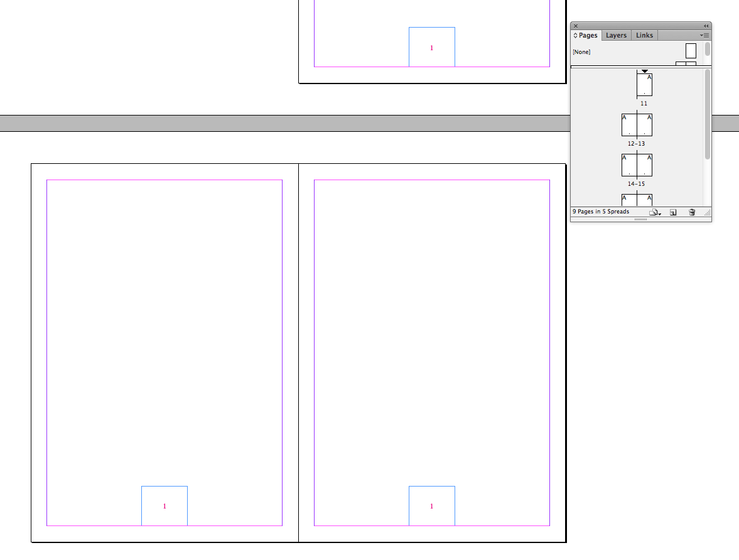Select page 13 thumbnail in spread 12-13
The height and width of the screenshot is (560, 739).
pos(645,125)
